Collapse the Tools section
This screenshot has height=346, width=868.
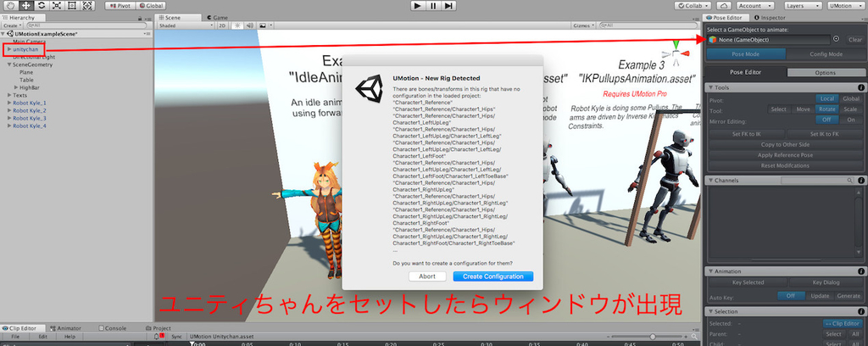click(x=710, y=87)
